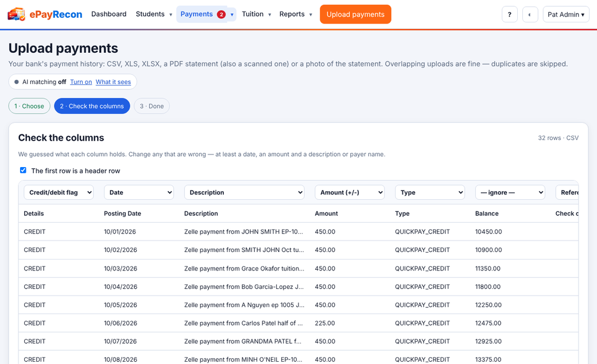Toggle 'The first row is a header row' checkbox

23,170
